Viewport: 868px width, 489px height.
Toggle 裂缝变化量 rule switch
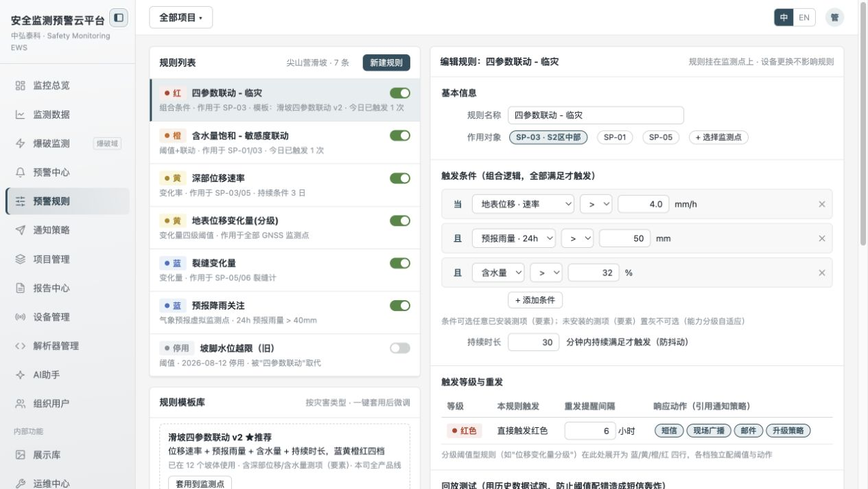point(400,263)
